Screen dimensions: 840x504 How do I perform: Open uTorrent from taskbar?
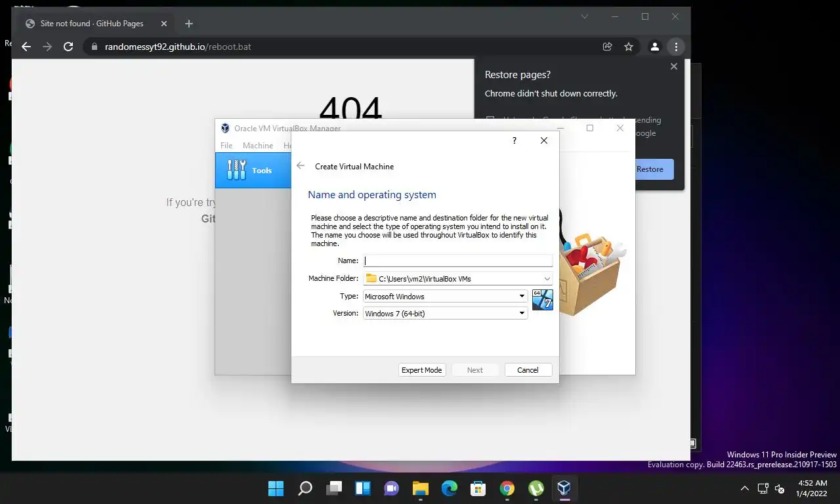click(x=536, y=488)
